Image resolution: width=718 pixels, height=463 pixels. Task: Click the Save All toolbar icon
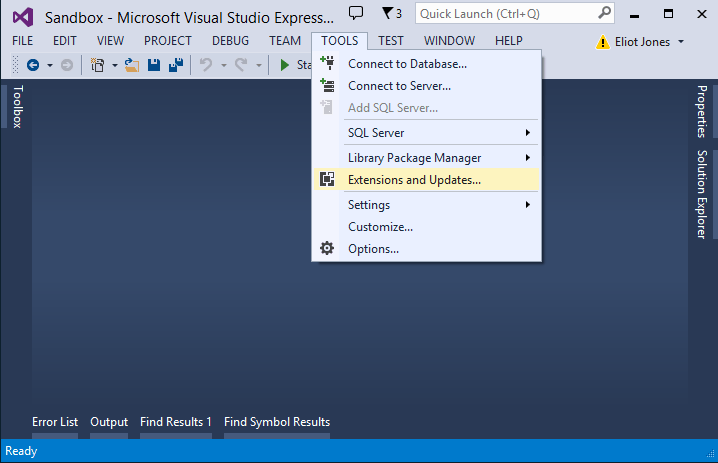(x=176, y=65)
